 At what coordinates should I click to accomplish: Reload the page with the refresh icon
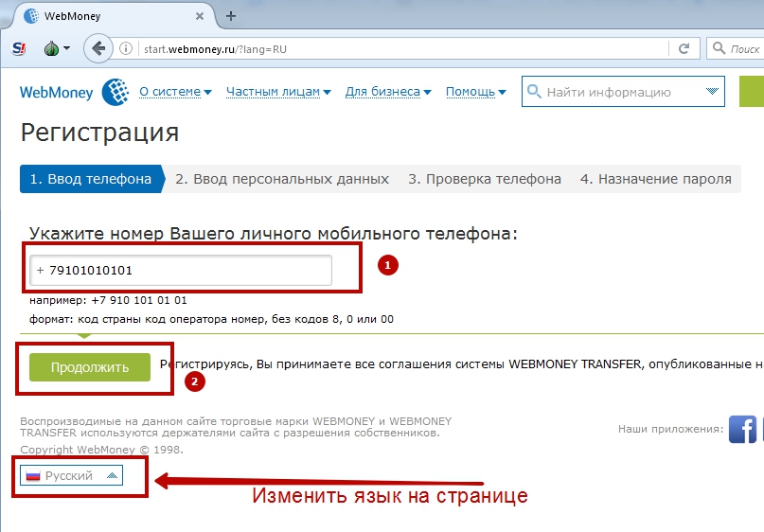tap(684, 48)
